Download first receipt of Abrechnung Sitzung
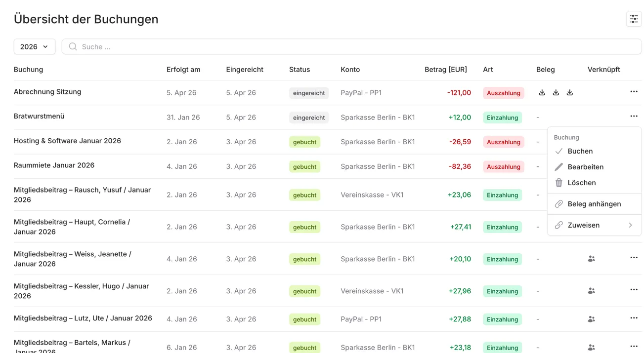Viewport: 644px width, 353px height. pyautogui.click(x=542, y=92)
